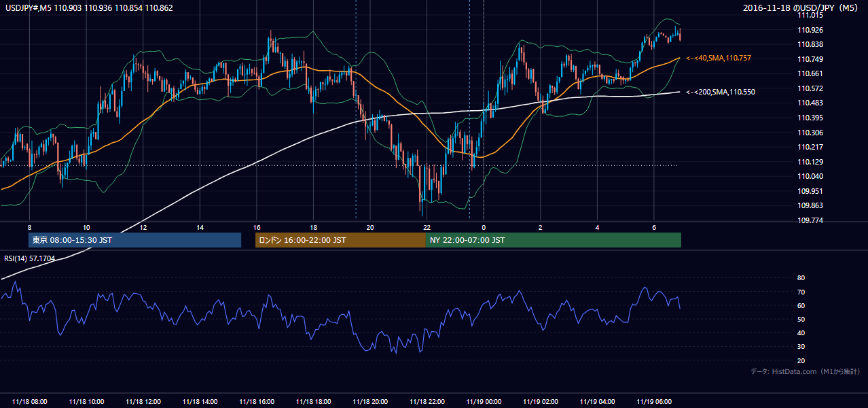The image size is (868, 408).
Task: Click the RSI(14) 57.1704 indicator label
Action: click(x=30, y=258)
